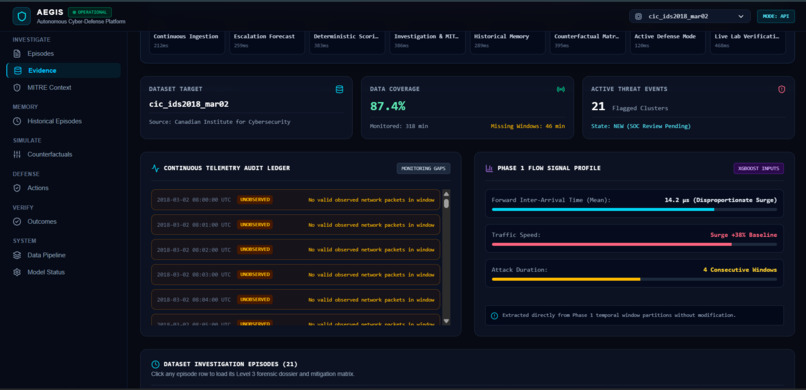Image resolution: width=806 pixels, height=390 pixels.
Task: Click Source: Canadian Institute for Cybersecurity text
Action: point(219,122)
